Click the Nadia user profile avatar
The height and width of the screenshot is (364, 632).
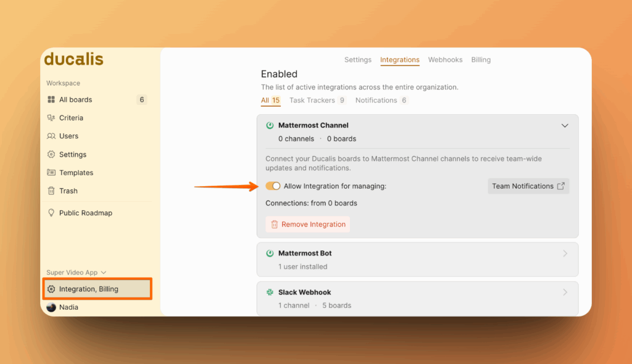click(51, 307)
